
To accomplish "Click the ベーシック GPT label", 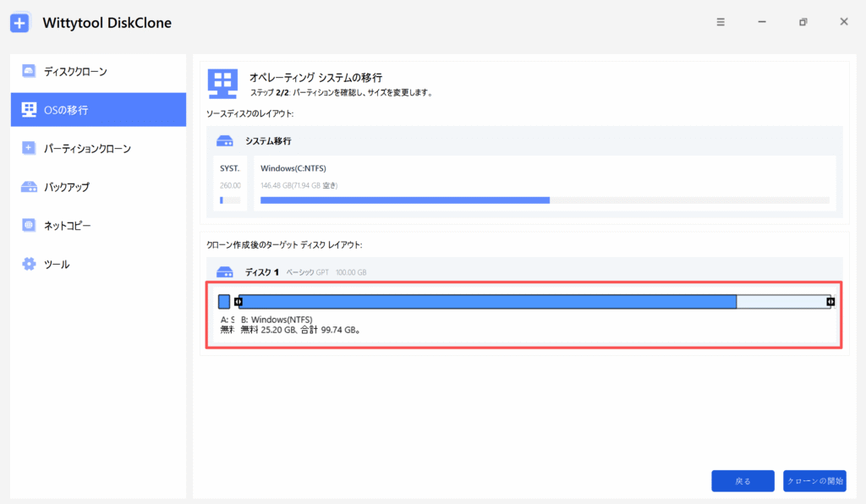I will [307, 272].
